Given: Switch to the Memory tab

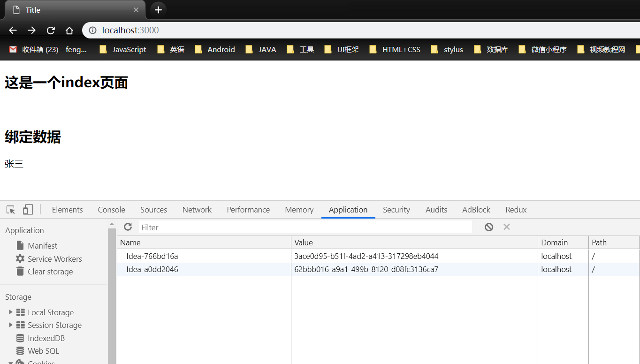Looking at the screenshot, I should [x=299, y=210].
